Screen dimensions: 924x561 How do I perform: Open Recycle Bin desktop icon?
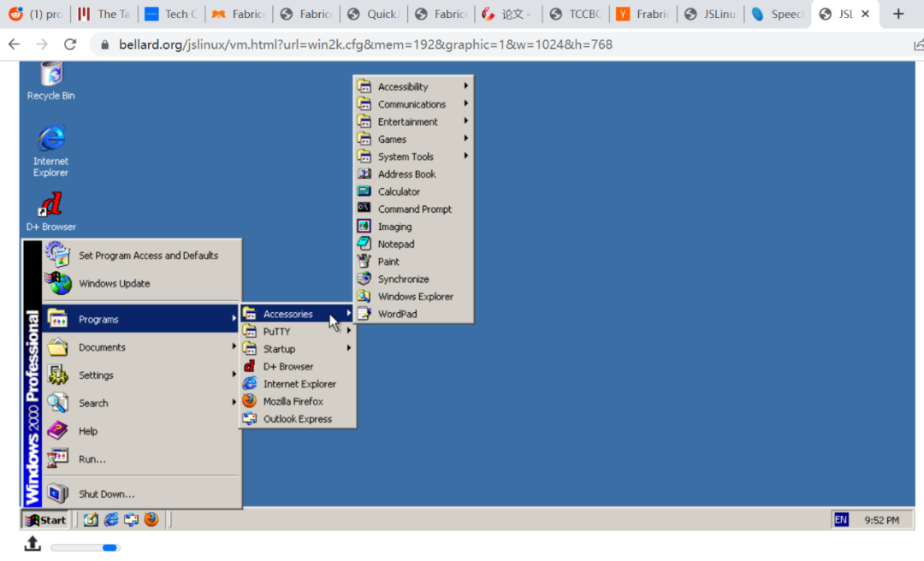(x=51, y=80)
